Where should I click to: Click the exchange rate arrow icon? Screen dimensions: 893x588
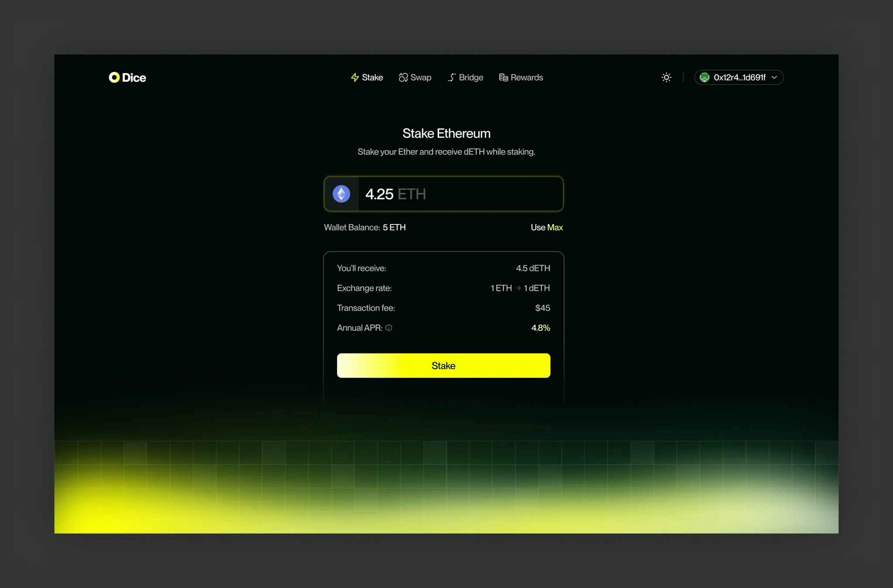(518, 288)
